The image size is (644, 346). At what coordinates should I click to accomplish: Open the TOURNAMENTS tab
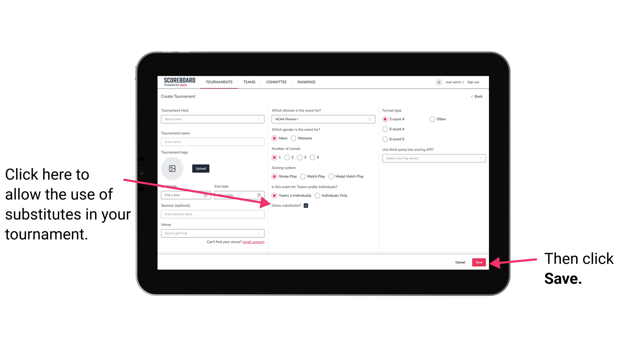[x=218, y=82]
